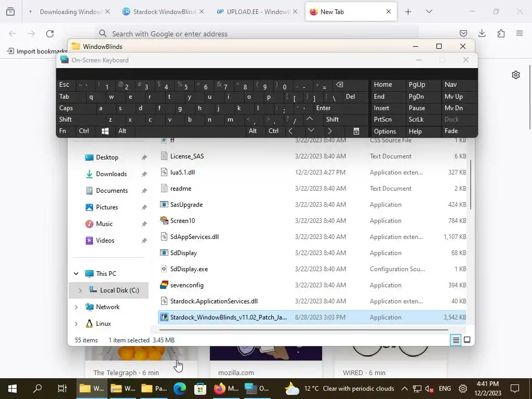Open Music in the Explorer sidebar
Screen dimensions: 532x399
tap(104, 224)
